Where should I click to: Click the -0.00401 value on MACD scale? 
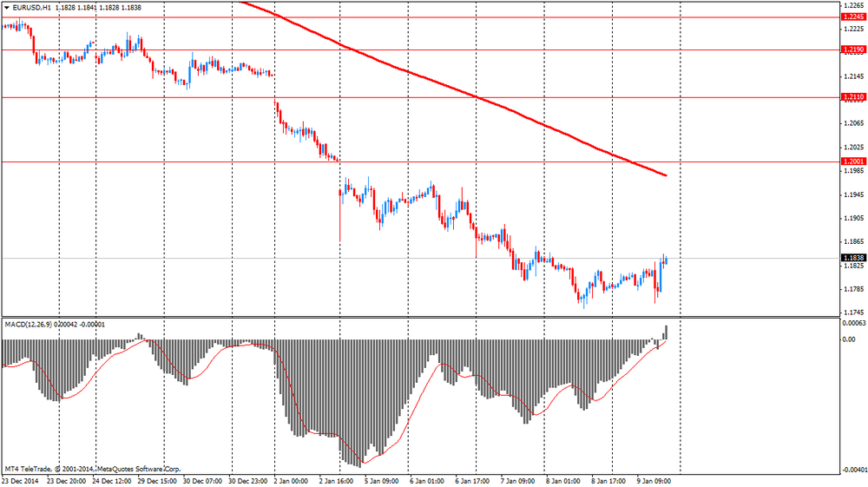coord(853,470)
